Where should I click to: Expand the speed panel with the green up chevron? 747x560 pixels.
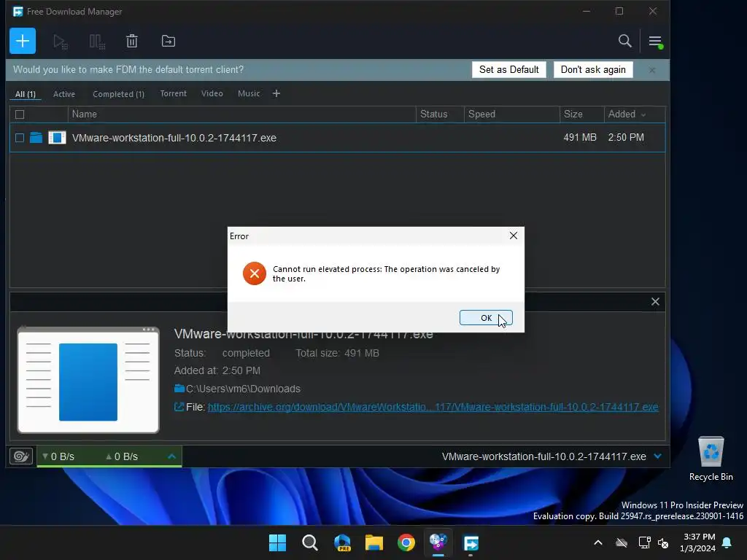pos(172,456)
